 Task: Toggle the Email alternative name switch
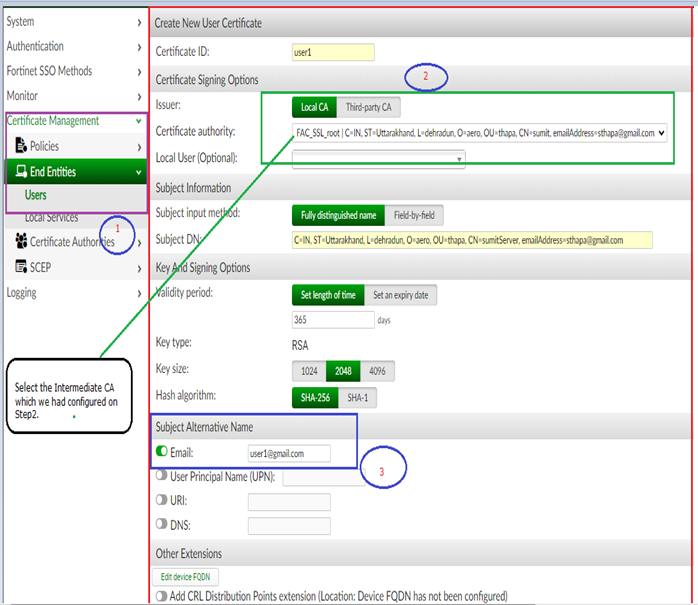[162, 453]
